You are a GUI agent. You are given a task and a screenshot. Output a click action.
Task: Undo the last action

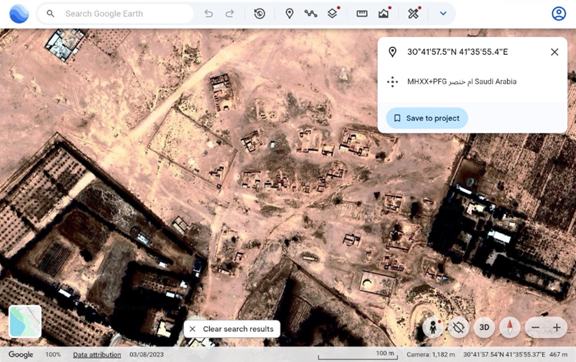point(209,14)
